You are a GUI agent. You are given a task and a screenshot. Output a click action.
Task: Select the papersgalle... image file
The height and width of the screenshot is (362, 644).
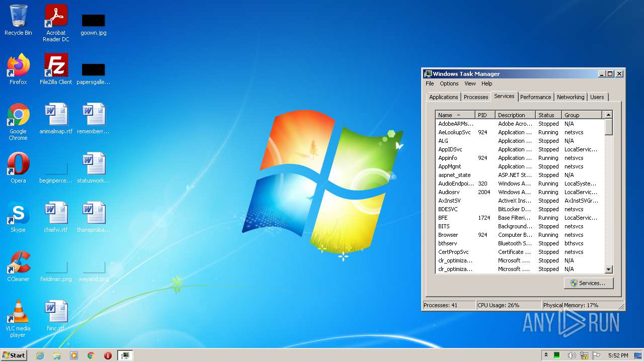[x=94, y=73]
